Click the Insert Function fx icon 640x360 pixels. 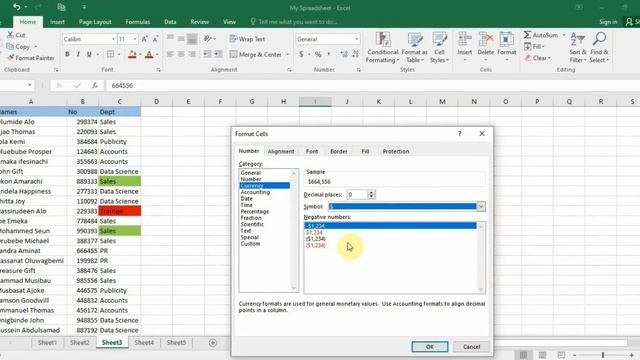[95, 86]
